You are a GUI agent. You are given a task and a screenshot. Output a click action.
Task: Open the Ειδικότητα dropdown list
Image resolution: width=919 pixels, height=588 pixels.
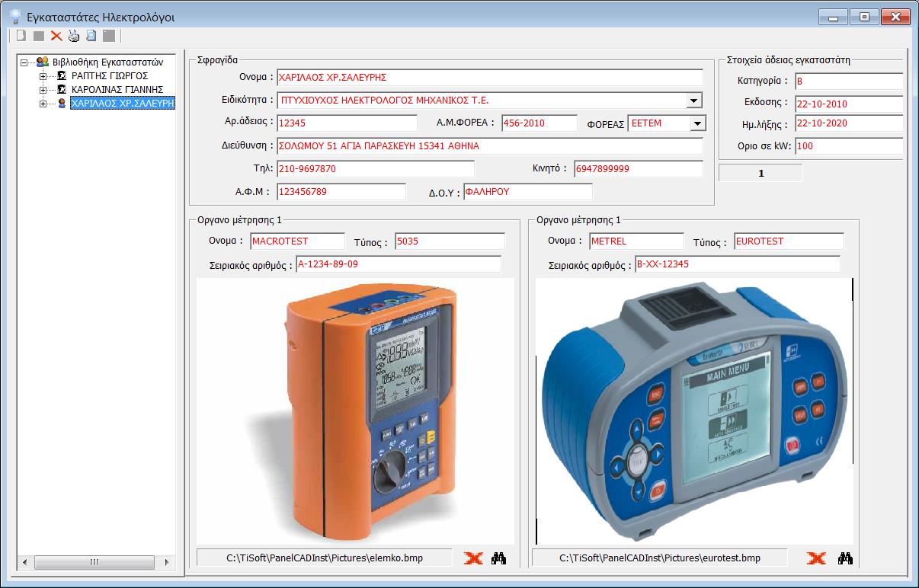[x=693, y=101]
